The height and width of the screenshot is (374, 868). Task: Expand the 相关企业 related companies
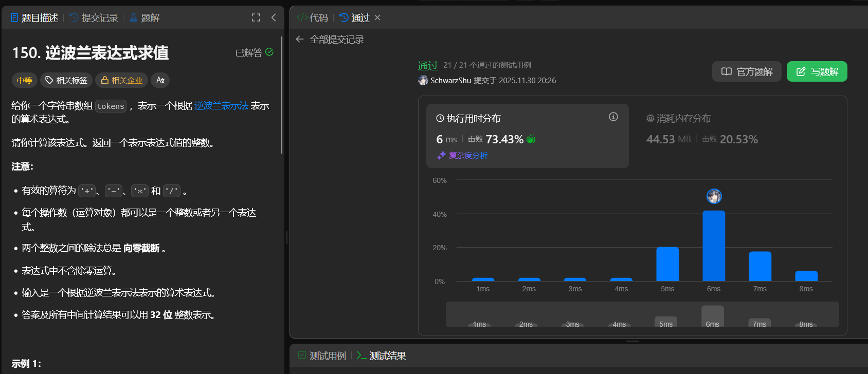point(122,80)
